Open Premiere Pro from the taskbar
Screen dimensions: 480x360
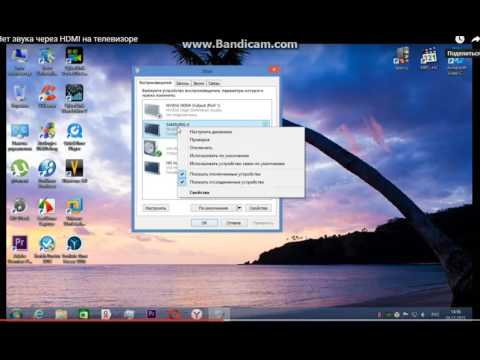pyautogui.click(x=151, y=314)
